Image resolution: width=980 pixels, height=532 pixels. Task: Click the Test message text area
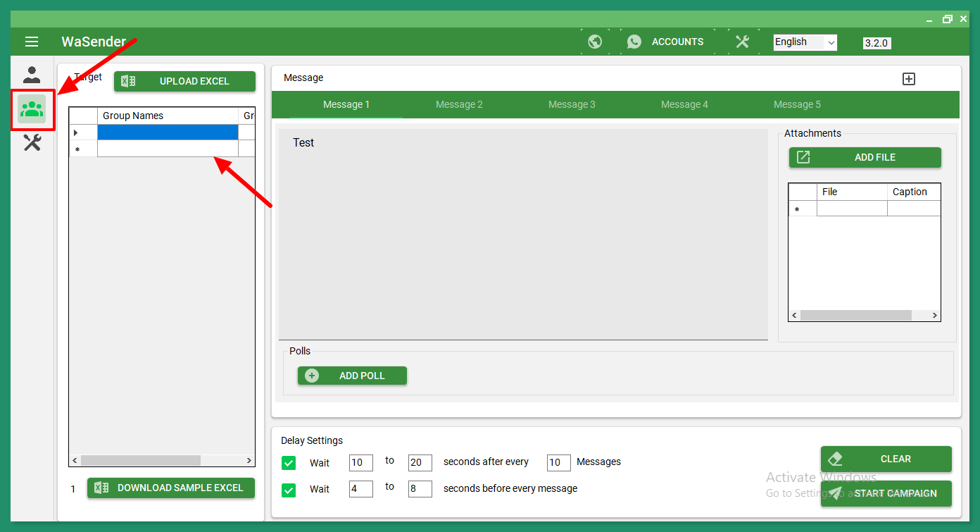[522, 234]
